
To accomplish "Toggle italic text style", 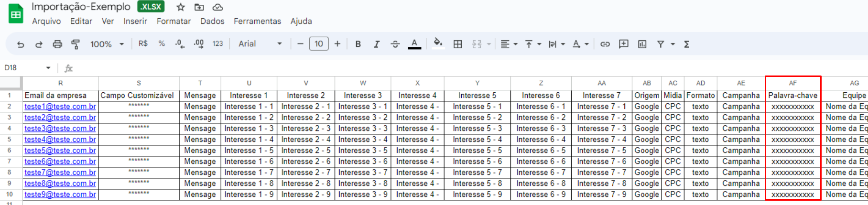I will pyautogui.click(x=377, y=44).
